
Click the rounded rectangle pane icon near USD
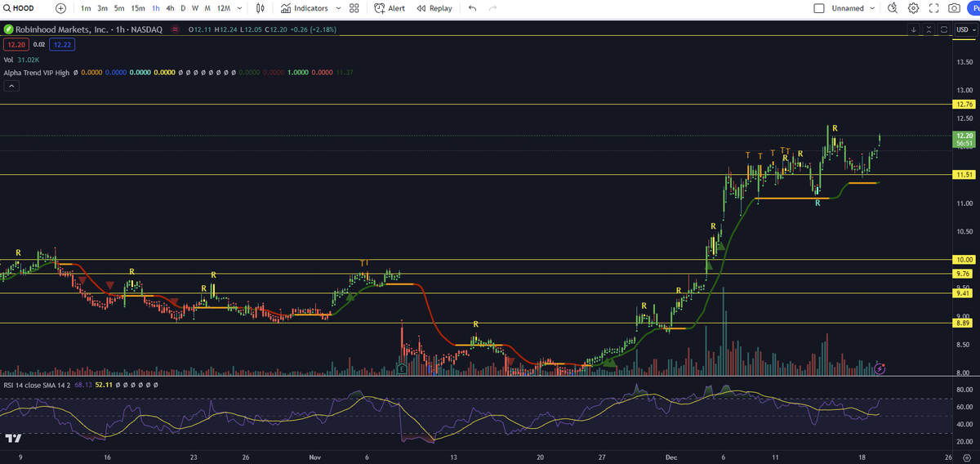tap(944, 29)
